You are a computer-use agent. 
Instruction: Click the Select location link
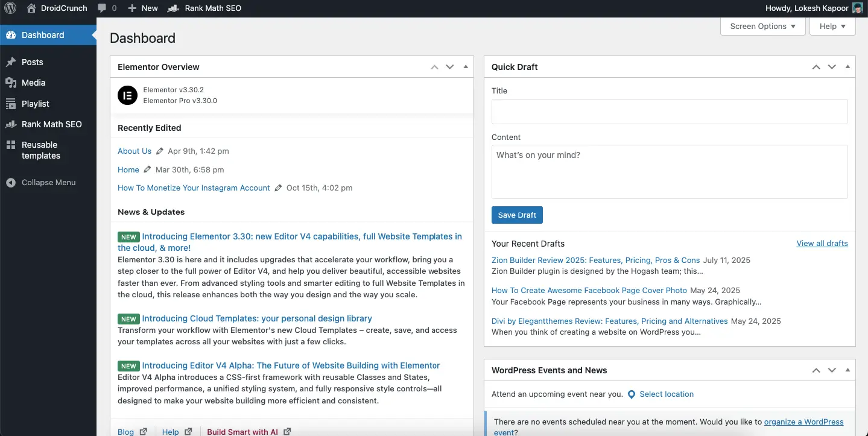667,394
